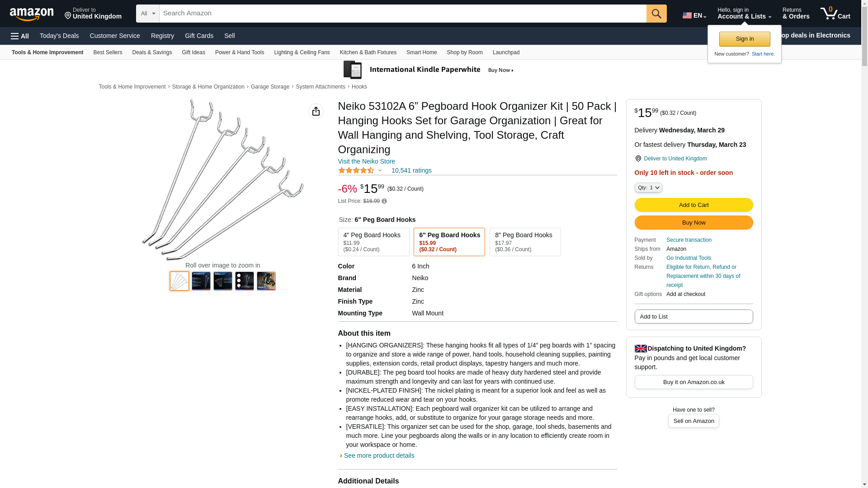Click the Search Amazon input field

[402, 14]
